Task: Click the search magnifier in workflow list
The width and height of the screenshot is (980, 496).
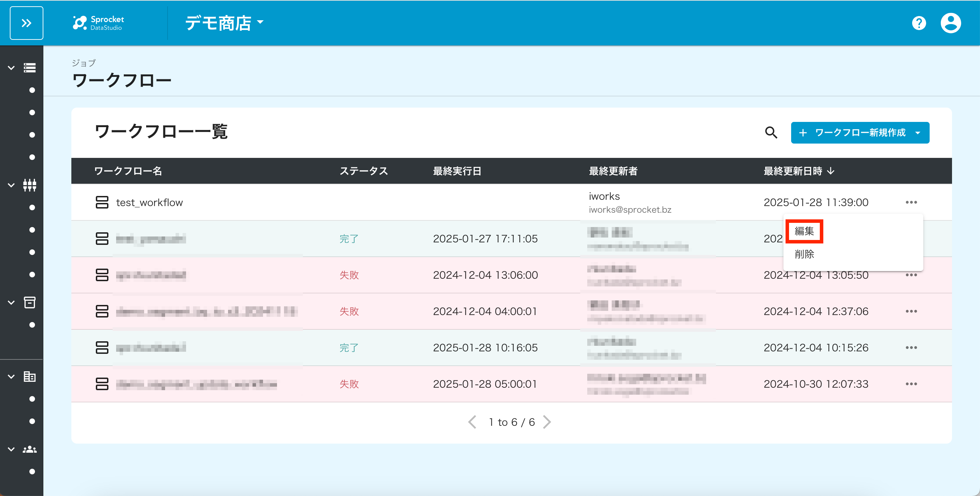Action: 771,133
